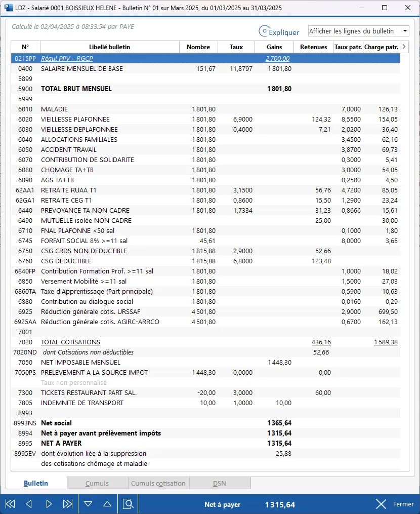This screenshot has width=420, height=514.
Task: Select the DSN tab
Action: click(220, 483)
